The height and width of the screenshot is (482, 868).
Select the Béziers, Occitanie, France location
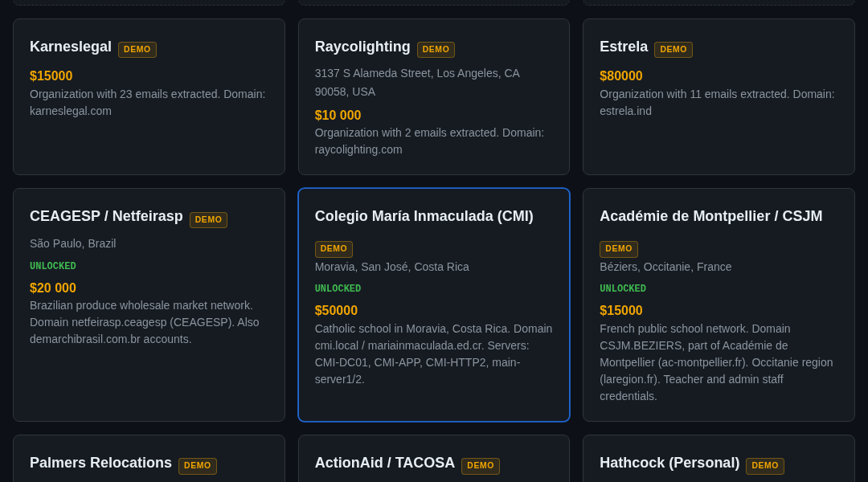click(x=666, y=267)
